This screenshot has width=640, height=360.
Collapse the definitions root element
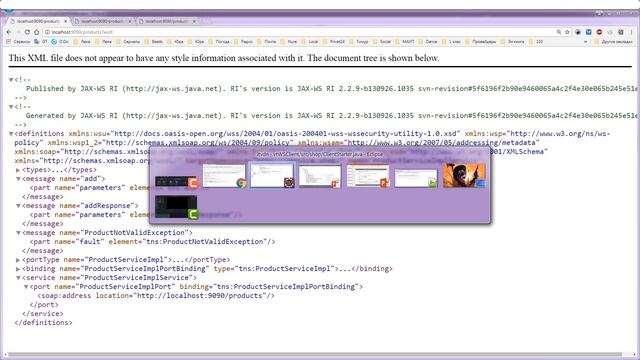pos(11,134)
